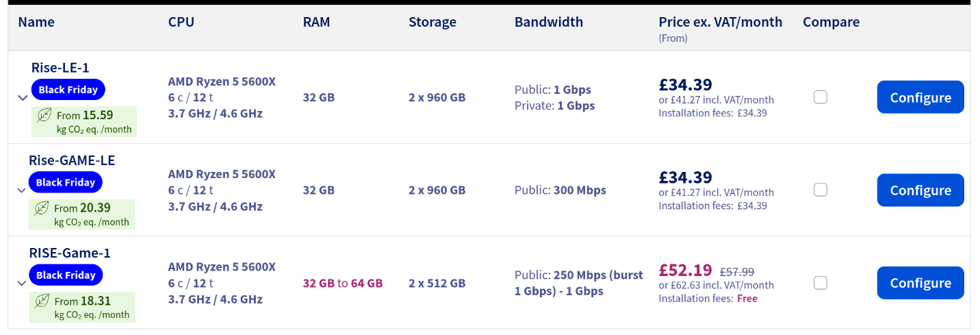This screenshot has width=980, height=335.
Task: Sort by the Name column header
Action: tap(36, 22)
